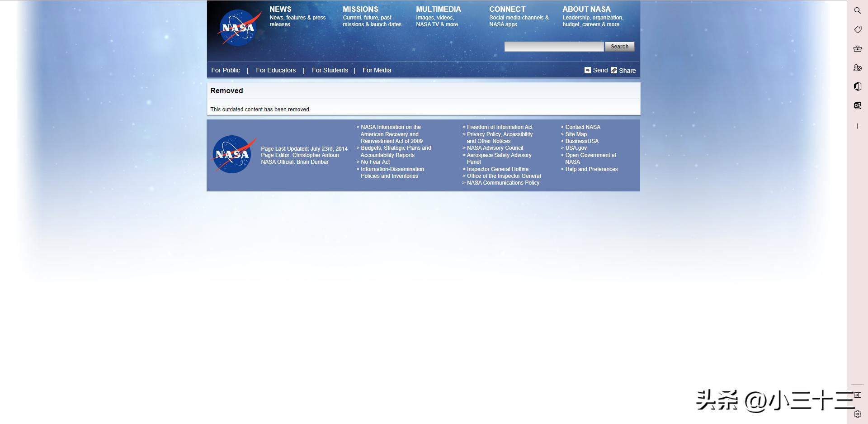Open the MISSIONS menu
The image size is (868, 424).
pyautogui.click(x=360, y=9)
